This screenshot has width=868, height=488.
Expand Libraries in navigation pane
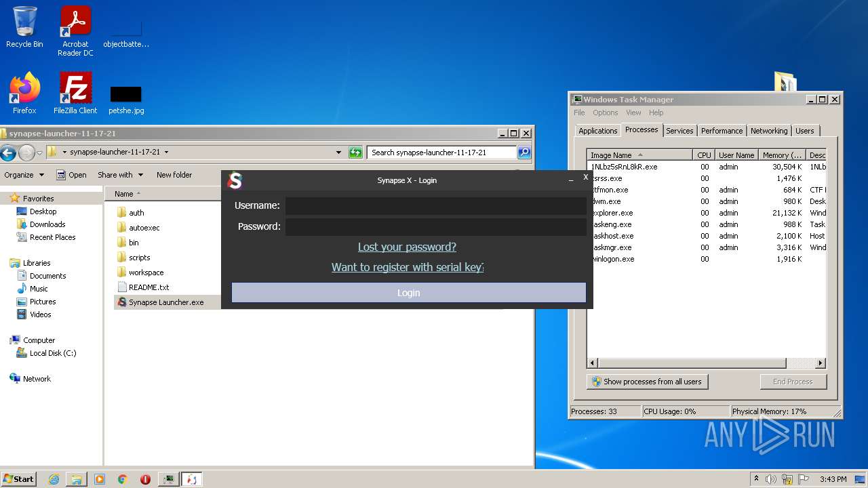tap(37, 263)
